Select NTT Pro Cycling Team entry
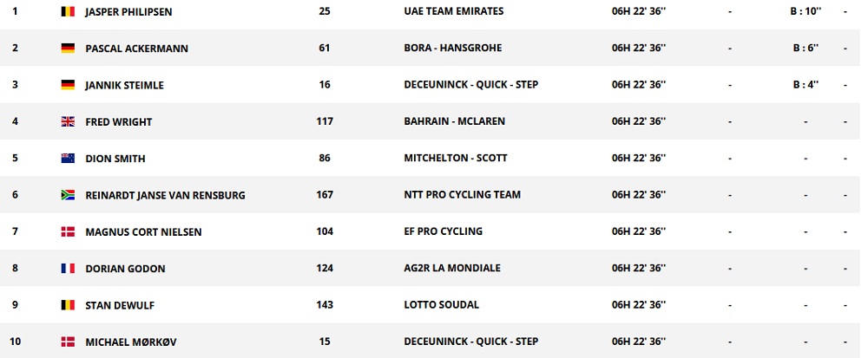This screenshot has height=358, width=868. tap(462, 195)
